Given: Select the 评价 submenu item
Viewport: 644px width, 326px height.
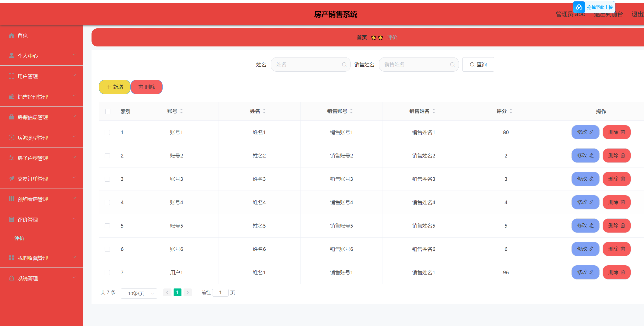Looking at the screenshot, I should [x=19, y=238].
